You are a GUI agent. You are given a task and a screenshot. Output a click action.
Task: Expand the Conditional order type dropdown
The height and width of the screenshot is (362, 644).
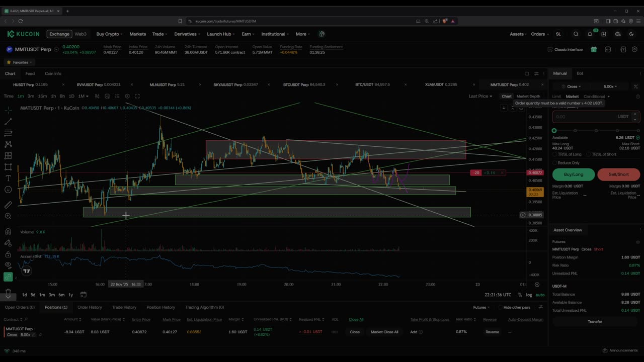pyautogui.click(x=596, y=97)
